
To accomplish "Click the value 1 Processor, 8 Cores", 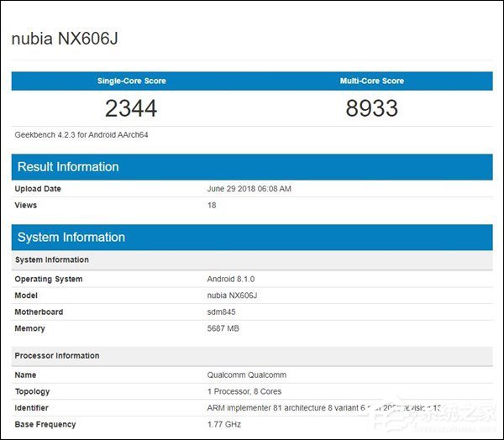I will point(244,391).
